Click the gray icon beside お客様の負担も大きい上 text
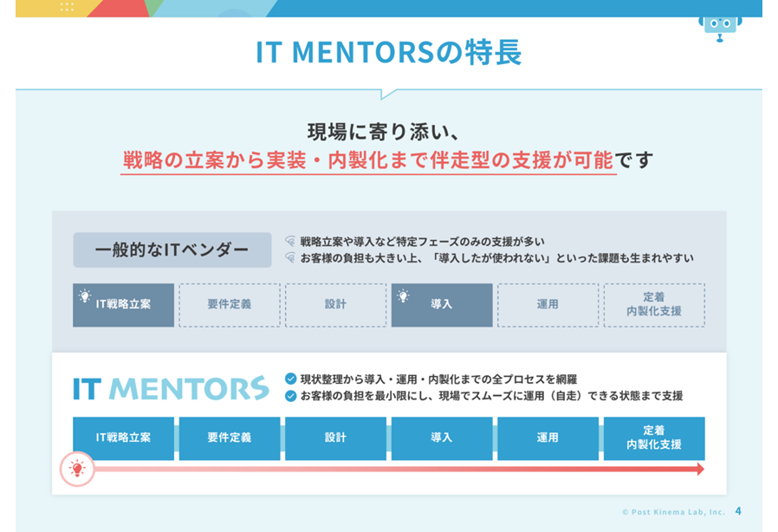This screenshot has width=778, height=532. [x=290, y=258]
